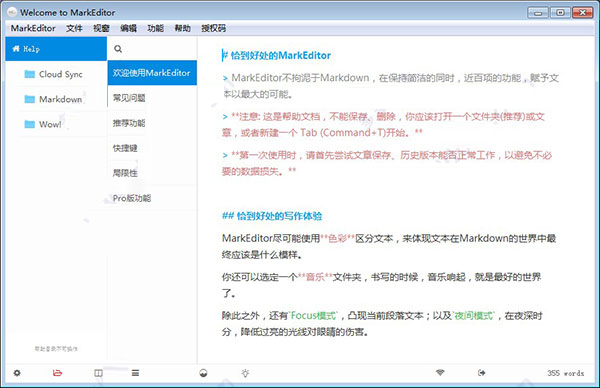
Task: Toggle the split-column layout icon
Action: pos(98,373)
